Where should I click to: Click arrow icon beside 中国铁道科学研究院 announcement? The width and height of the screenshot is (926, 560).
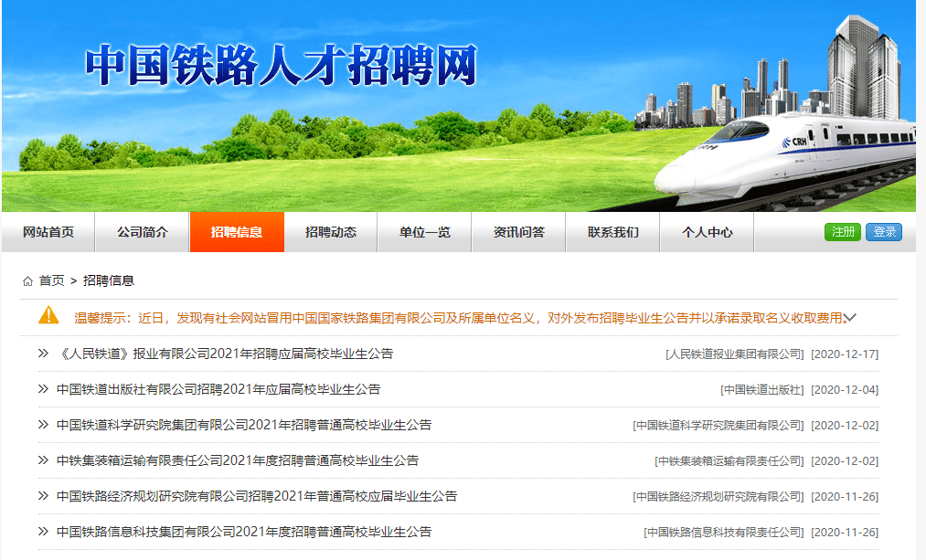click(x=43, y=425)
